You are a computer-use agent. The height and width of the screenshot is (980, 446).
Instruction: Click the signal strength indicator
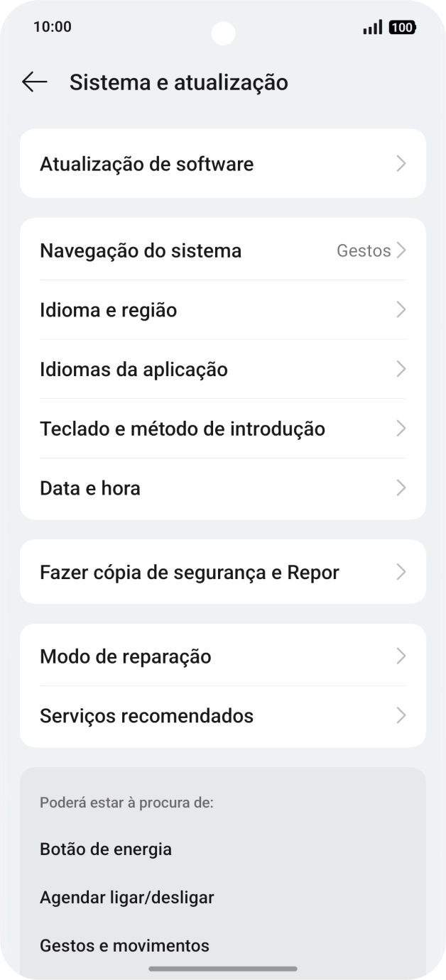pos(371,27)
